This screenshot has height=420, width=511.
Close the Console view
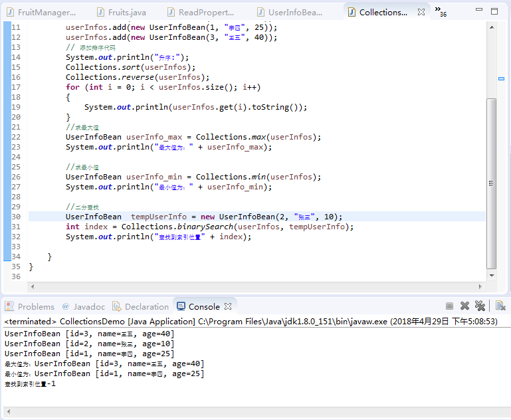point(228,306)
